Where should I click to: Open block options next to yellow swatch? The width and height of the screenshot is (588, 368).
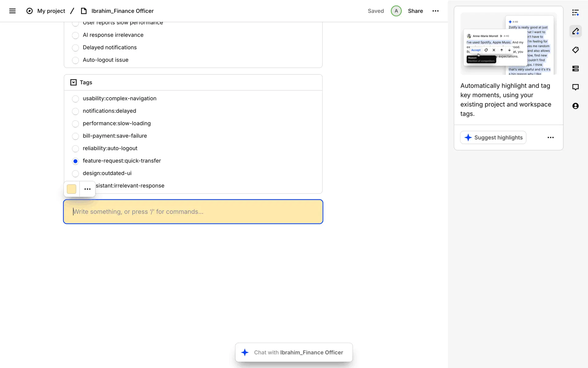tap(87, 189)
